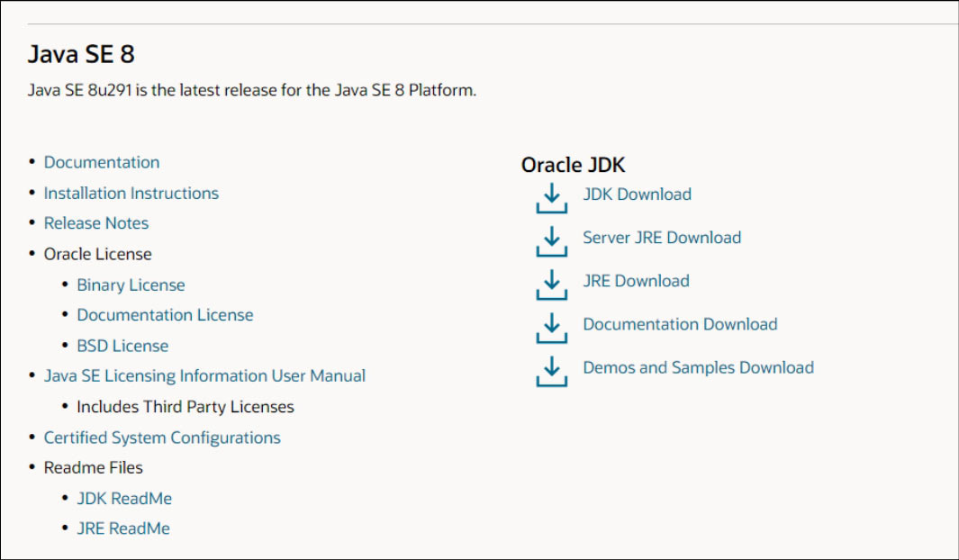Click the download icon beside JRE Download
The width and height of the screenshot is (959, 560).
pos(552,285)
